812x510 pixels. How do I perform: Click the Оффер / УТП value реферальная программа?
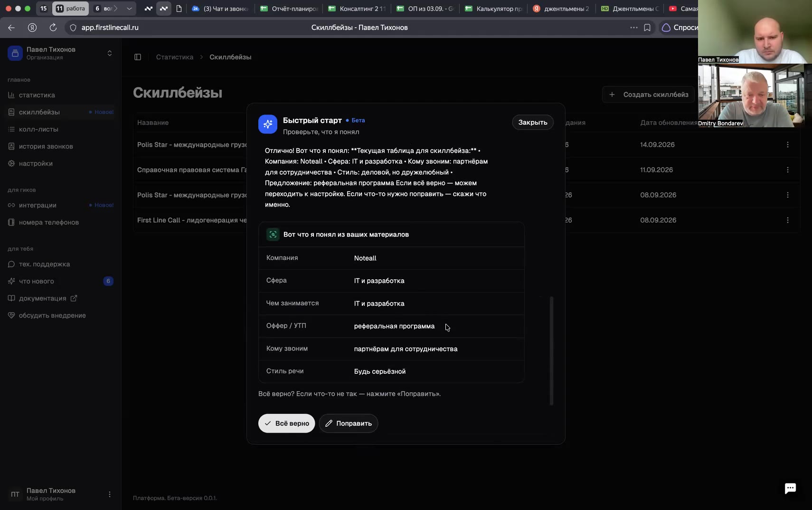(394, 326)
